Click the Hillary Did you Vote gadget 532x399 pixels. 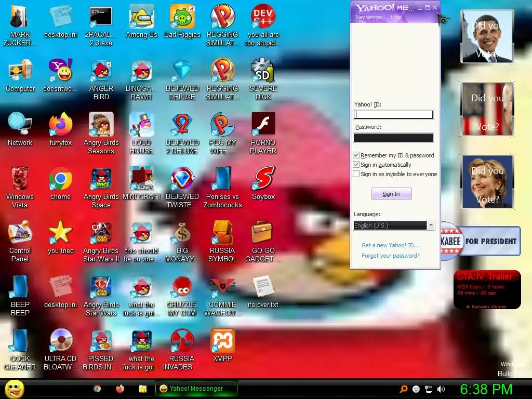(x=487, y=182)
